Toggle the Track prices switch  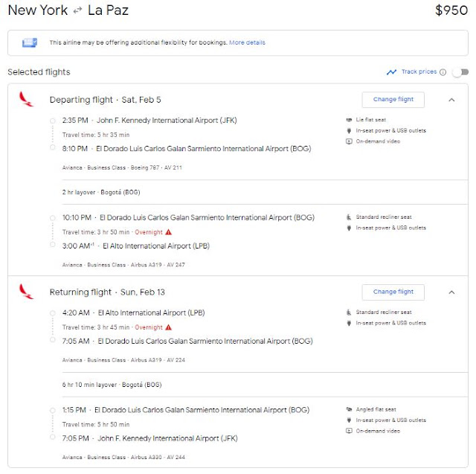click(x=460, y=72)
